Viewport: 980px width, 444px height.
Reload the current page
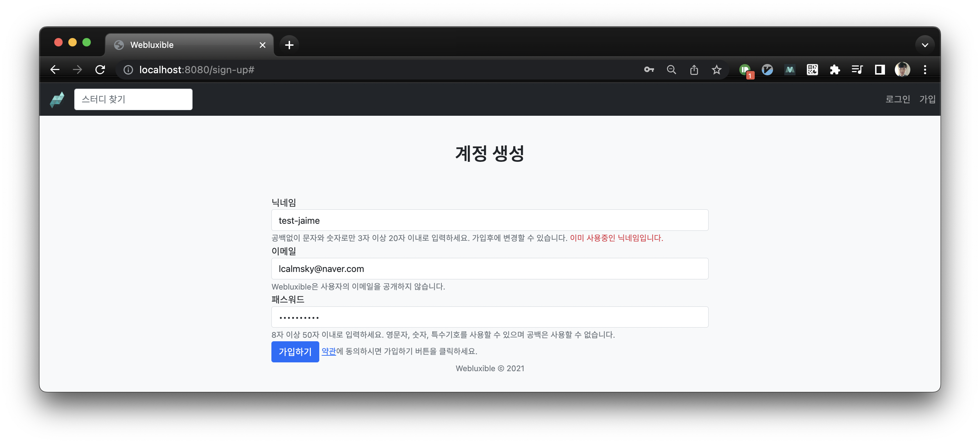(100, 70)
